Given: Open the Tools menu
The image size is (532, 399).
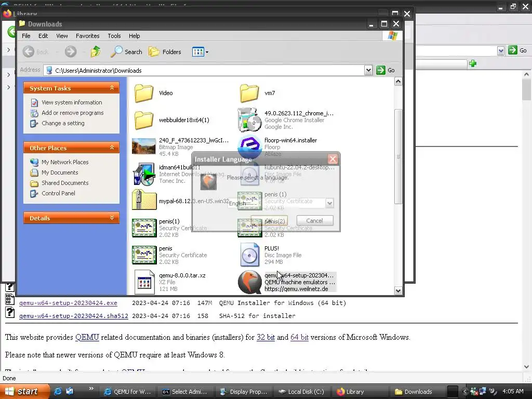Looking at the screenshot, I should 114,36.
